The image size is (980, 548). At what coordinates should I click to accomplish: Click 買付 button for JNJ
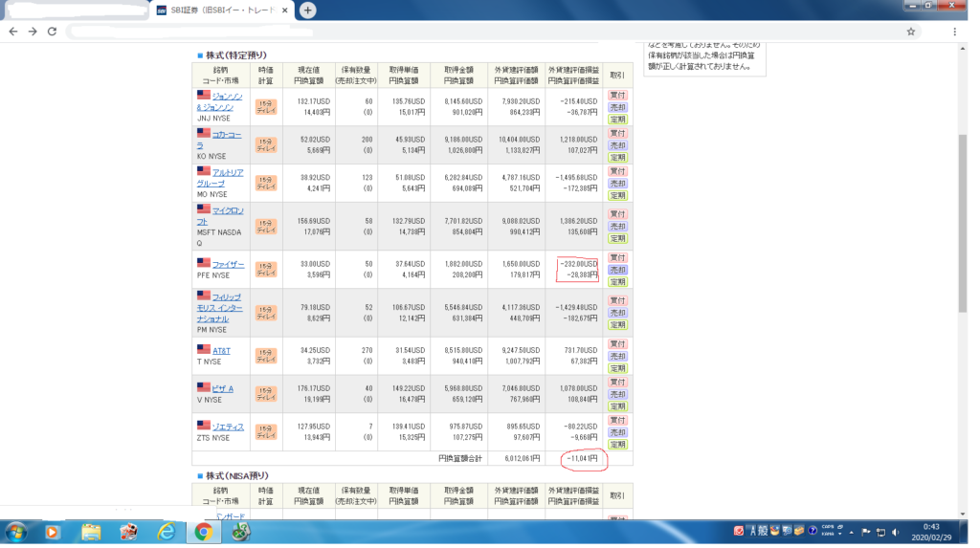617,95
